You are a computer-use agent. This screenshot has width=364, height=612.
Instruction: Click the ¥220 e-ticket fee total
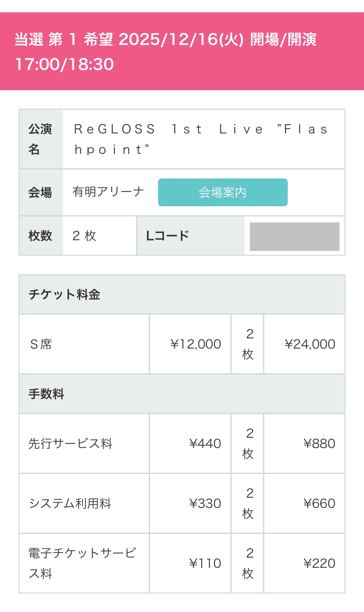[319, 563]
